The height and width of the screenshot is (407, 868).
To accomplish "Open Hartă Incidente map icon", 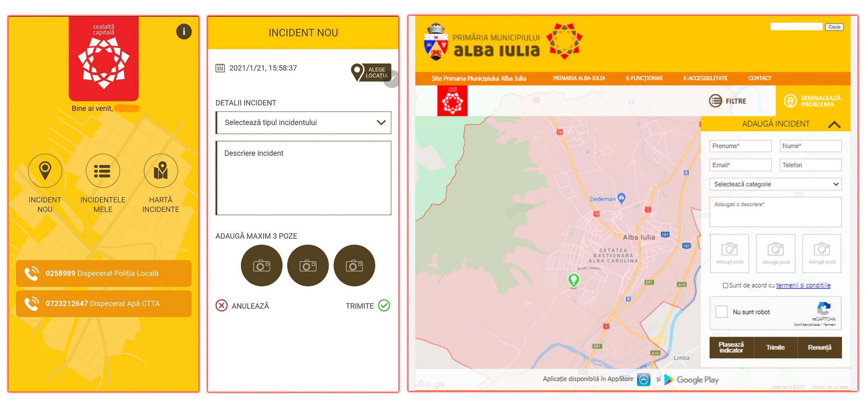I will tap(161, 170).
